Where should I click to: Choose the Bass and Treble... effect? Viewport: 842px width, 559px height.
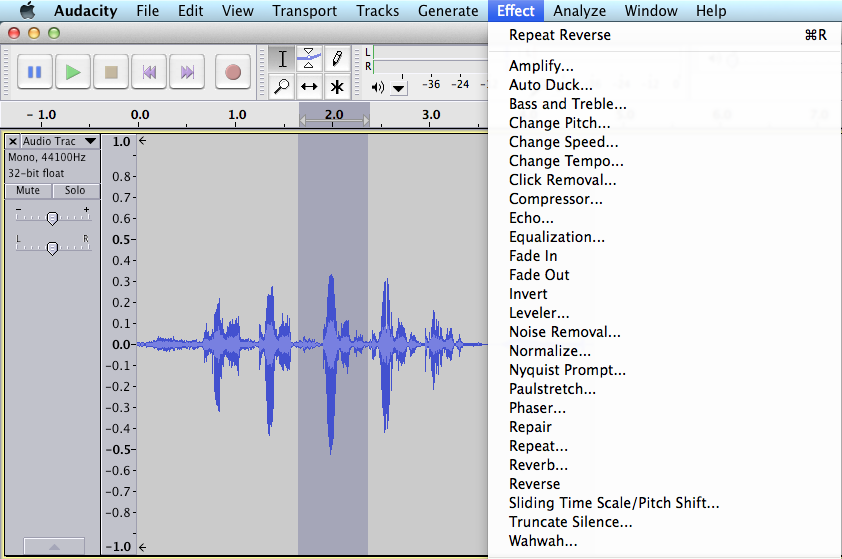[x=665, y=104]
